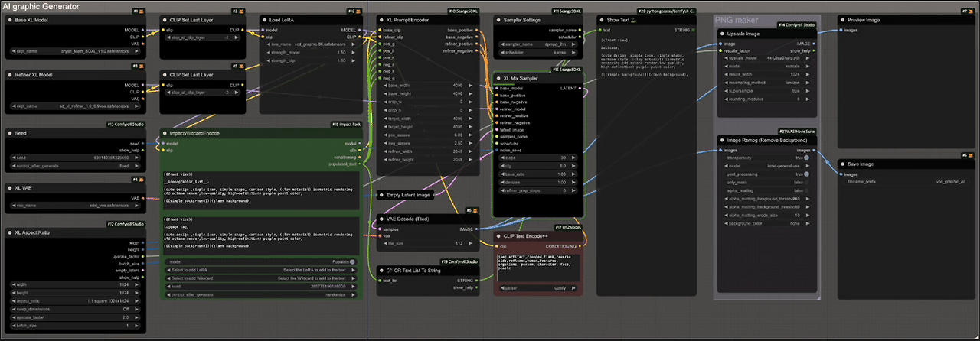The height and width of the screenshot is (341, 980).
Task: Adjust tile_size in VAE Decode (Tiled)
Action: pos(428,244)
